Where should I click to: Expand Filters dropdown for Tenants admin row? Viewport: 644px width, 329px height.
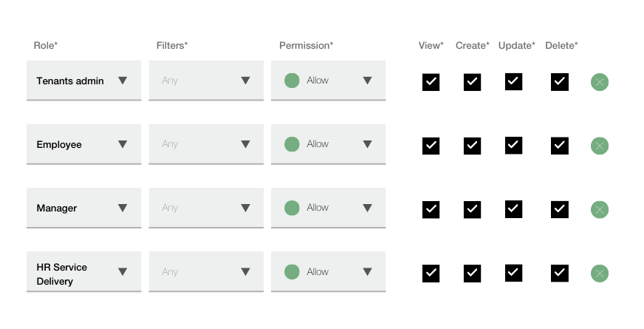(x=206, y=81)
